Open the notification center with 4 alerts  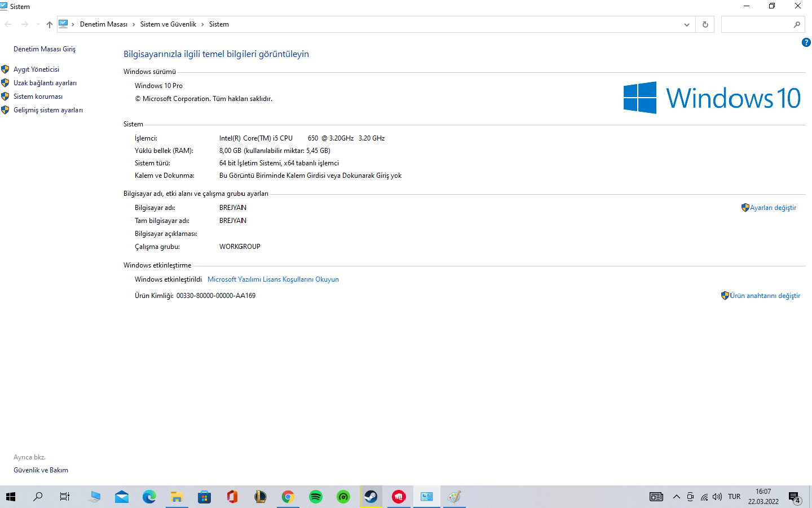(795, 497)
